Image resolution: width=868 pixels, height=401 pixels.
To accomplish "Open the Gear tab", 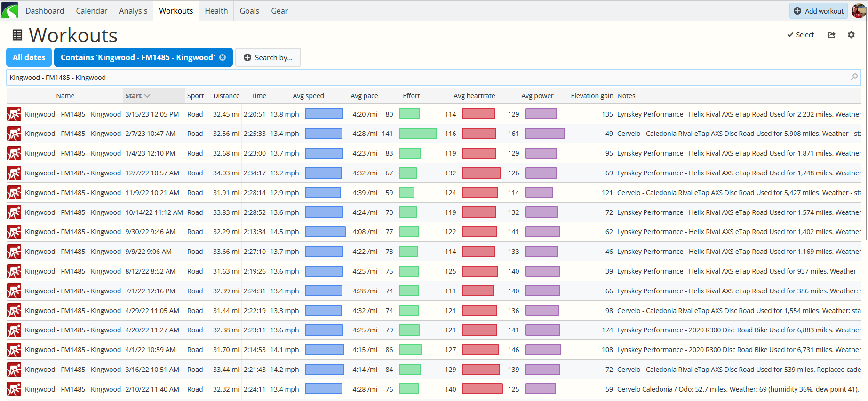I will pos(279,11).
